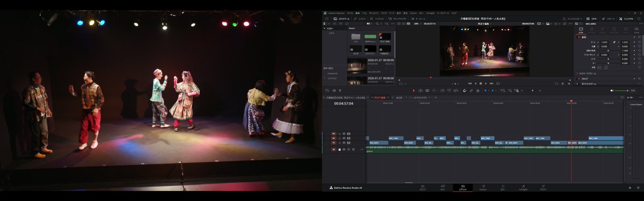
Task: Select the エディット page button
Action: click(x=463, y=188)
